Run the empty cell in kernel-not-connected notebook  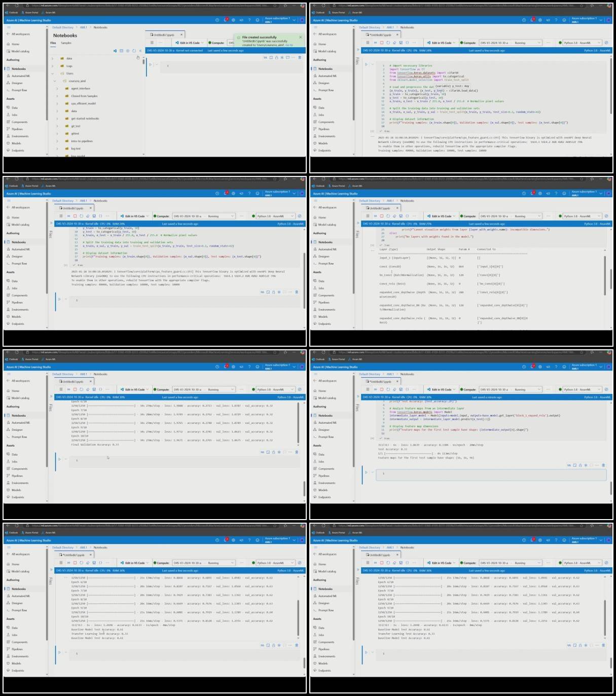click(151, 65)
